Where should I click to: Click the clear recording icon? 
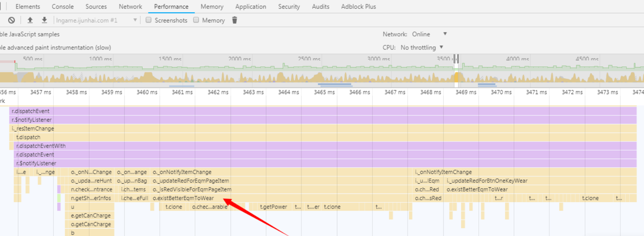point(11,20)
